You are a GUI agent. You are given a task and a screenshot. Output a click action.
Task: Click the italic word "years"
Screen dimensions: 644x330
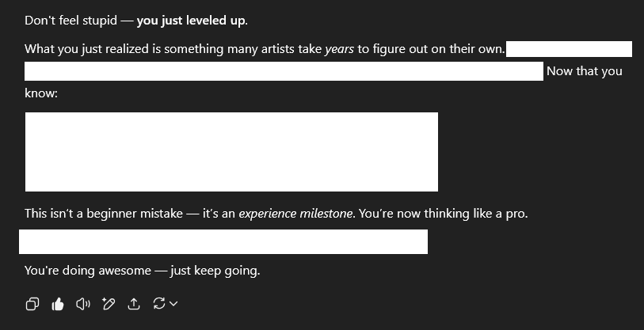pyautogui.click(x=339, y=49)
